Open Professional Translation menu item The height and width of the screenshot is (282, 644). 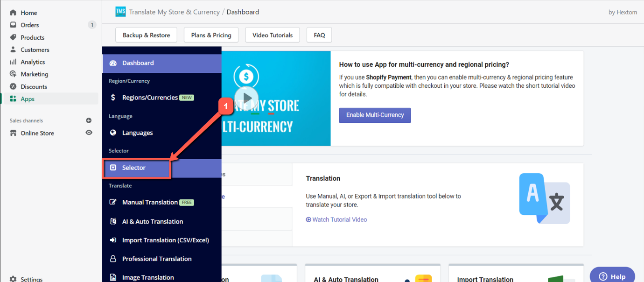162,259
